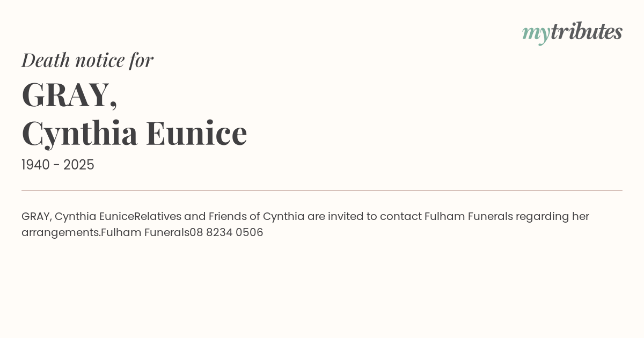
Task: Click the green "my" part of the logo
Action: (x=536, y=33)
